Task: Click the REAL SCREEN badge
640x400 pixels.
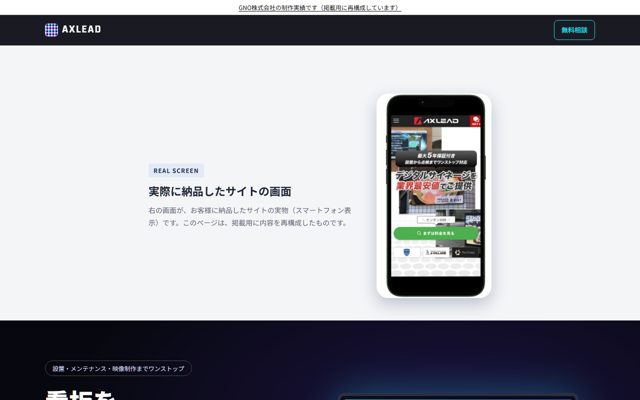Action: tap(176, 171)
